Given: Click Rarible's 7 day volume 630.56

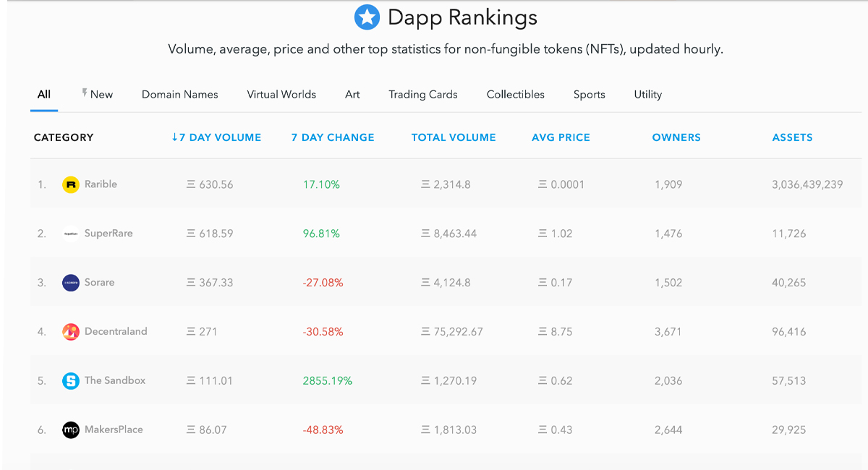Looking at the screenshot, I should 210,184.
